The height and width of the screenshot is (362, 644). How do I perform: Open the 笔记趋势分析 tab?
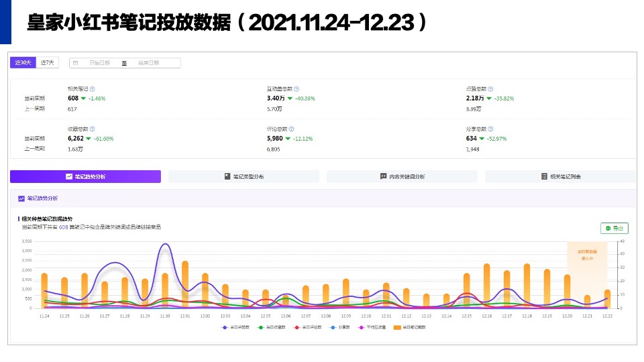point(85,176)
